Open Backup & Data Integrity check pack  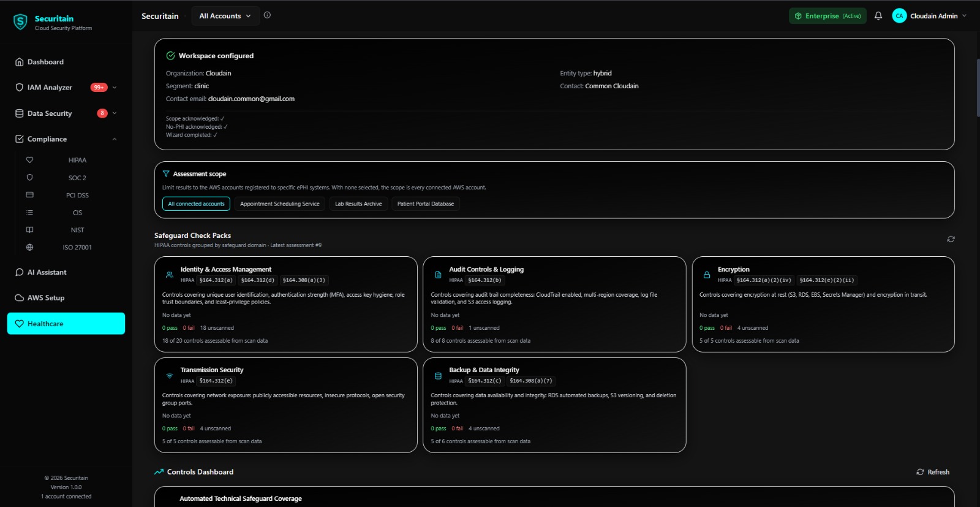[x=554, y=405]
